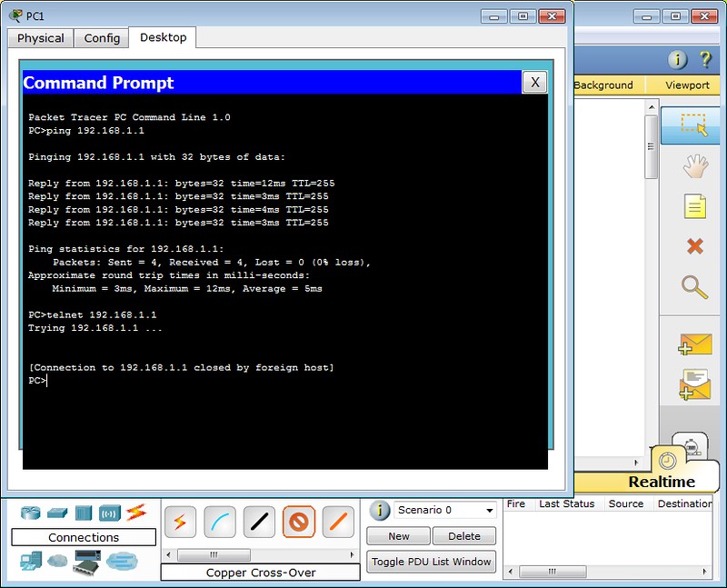
Task: Click PDU list scroll right arrow
Action: (x=705, y=572)
